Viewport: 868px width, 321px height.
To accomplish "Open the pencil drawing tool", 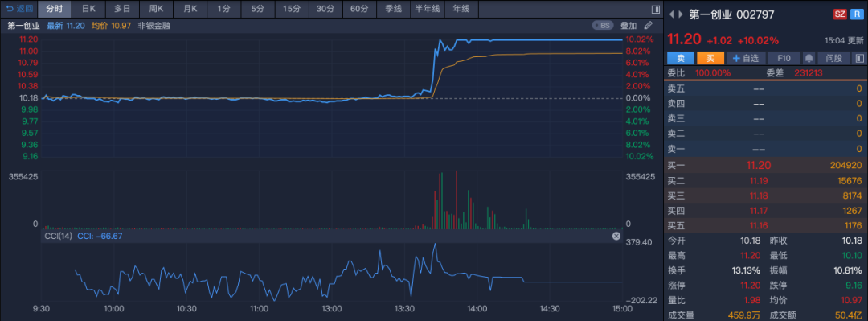I will coord(649,26).
